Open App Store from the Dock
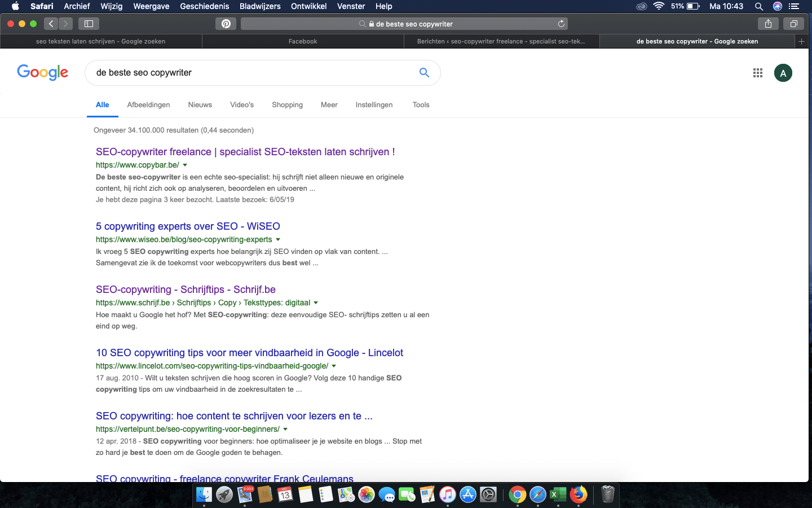This screenshot has width=812, height=508. click(x=468, y=495)
